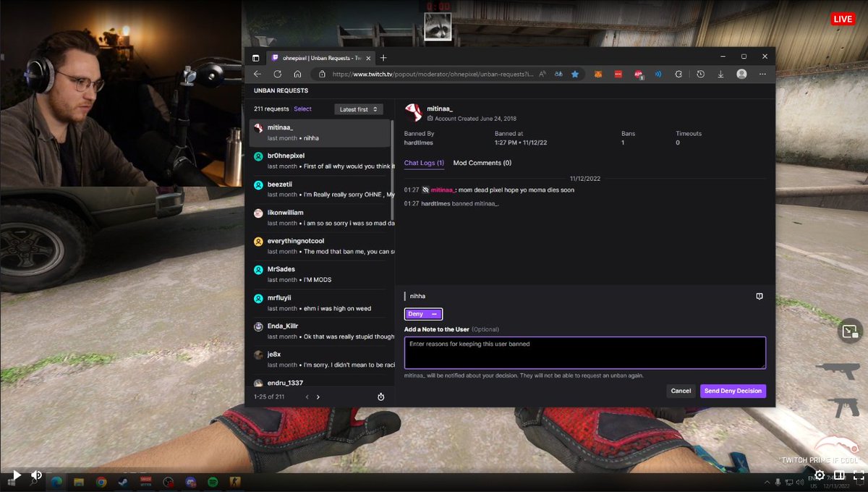Pop out the video mini player
This screenshot has height=492, width=868.
[848, 331]
